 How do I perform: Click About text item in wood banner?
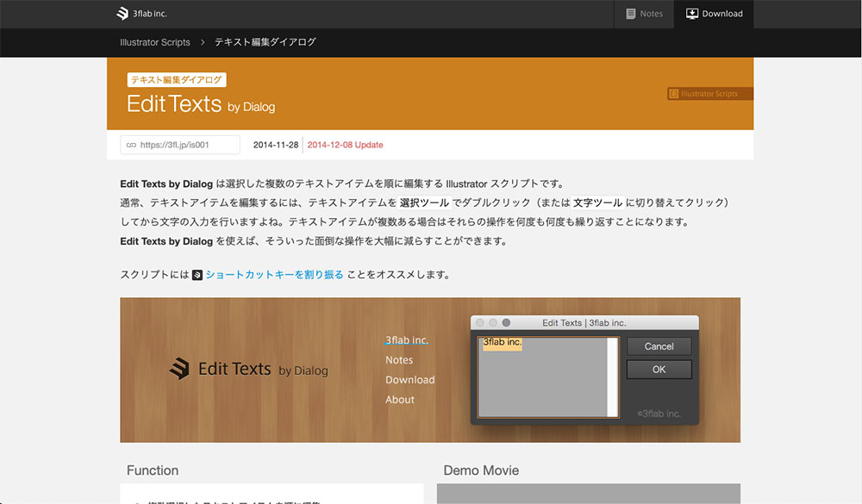400,400
